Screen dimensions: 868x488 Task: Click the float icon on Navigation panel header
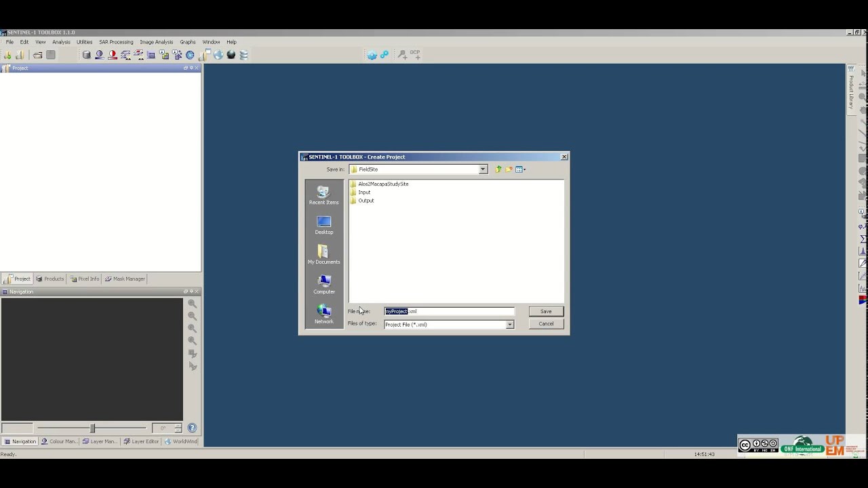point(186,291)
